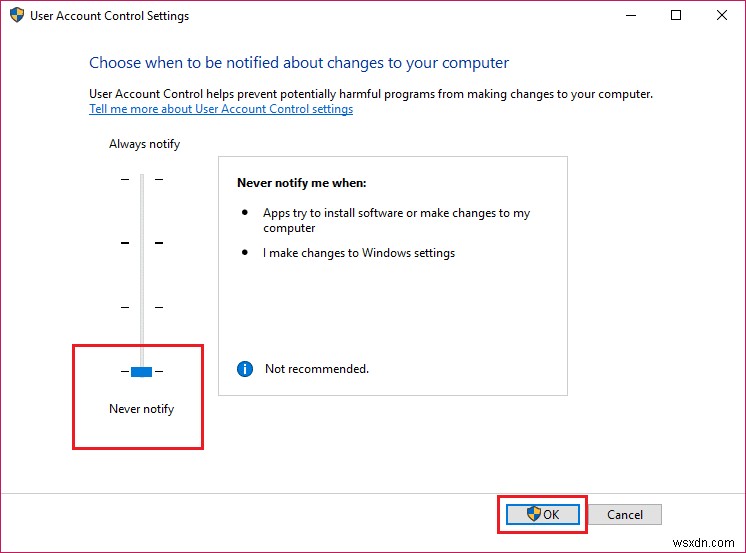Image resolution: width=746 pixels, height=553 pixels.
Task: Click Apps try to install software text
Action: coord(396,220)
